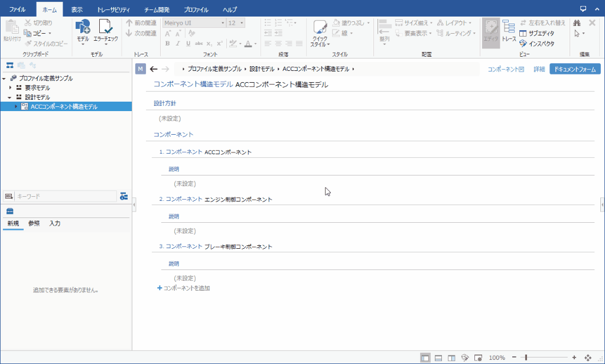Click the ドキュメントフォーム button
The height and width of the screenshot is (364, 605).
[x=574, y=69]
